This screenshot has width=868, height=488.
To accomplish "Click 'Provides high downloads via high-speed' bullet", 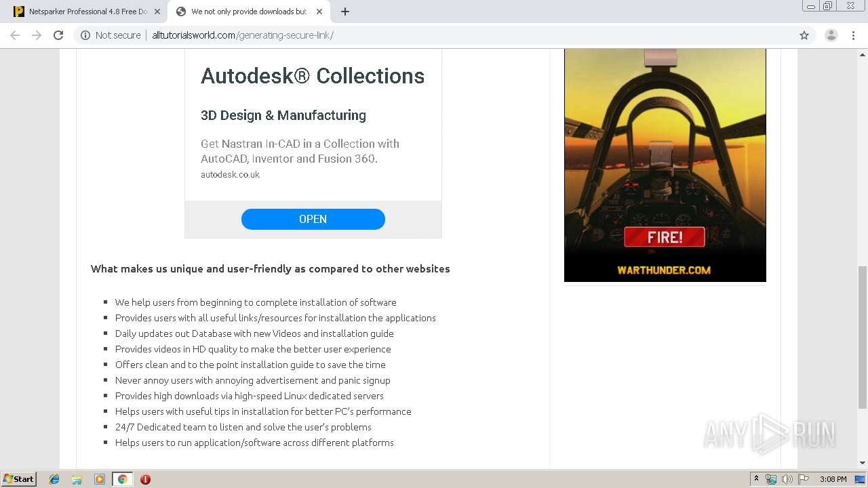I will pyautogui.click(x=250, y=396).
